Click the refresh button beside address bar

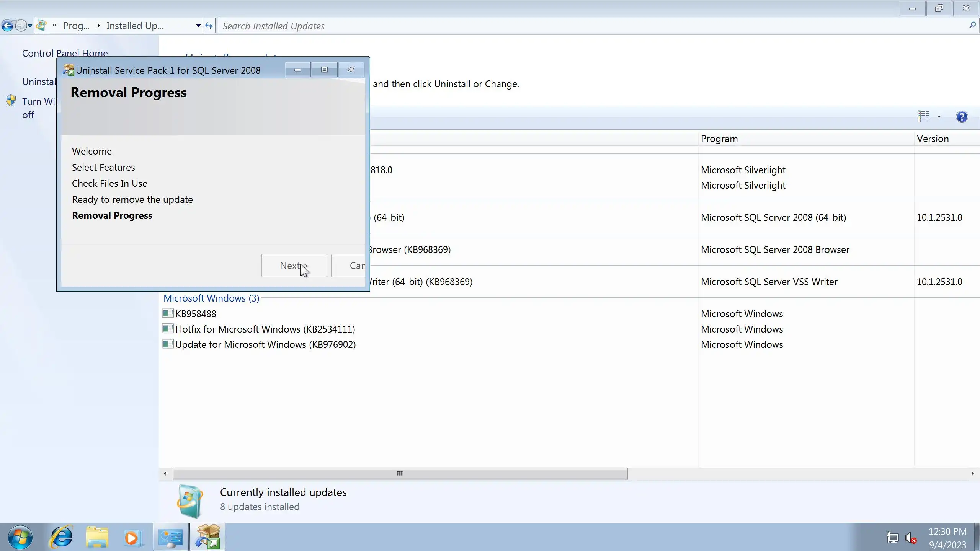(209, 26)
